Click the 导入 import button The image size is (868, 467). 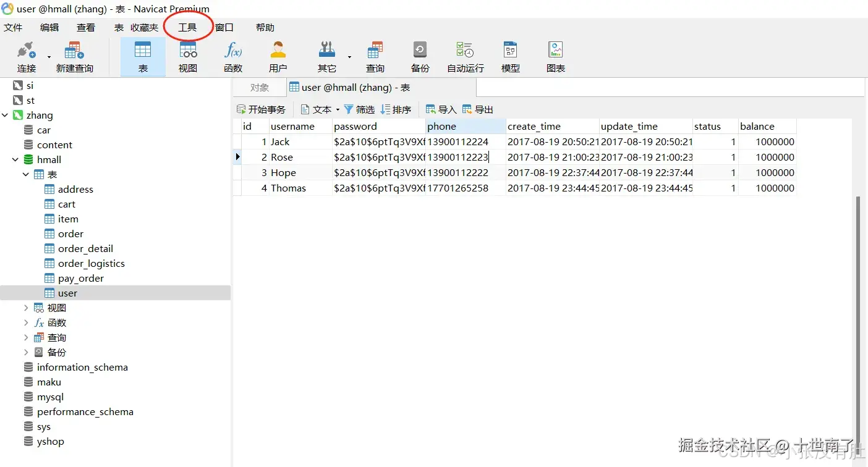tap(441, 109)
